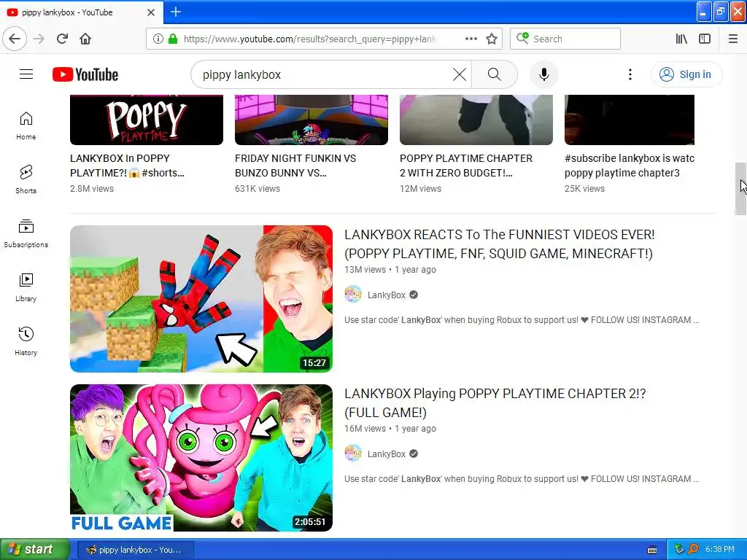This screenshot has height=560, width=747.
Task: Click the YouTube search magnifier button
Action: point(494,74)
